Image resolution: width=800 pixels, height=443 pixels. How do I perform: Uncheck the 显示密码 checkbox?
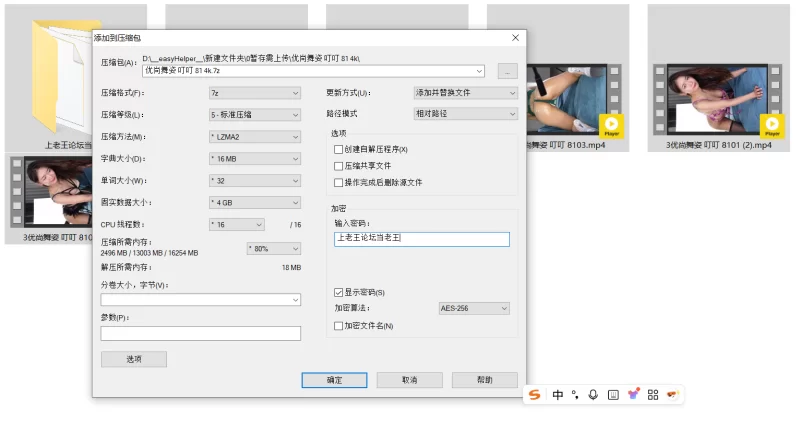coord(338,292)
